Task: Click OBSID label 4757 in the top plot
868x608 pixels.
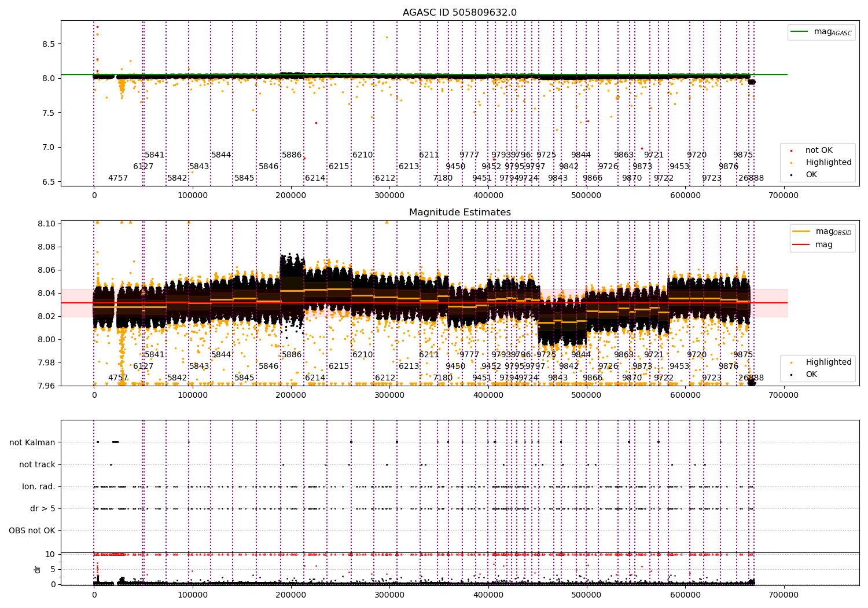Action: click(x=118, y=178)
